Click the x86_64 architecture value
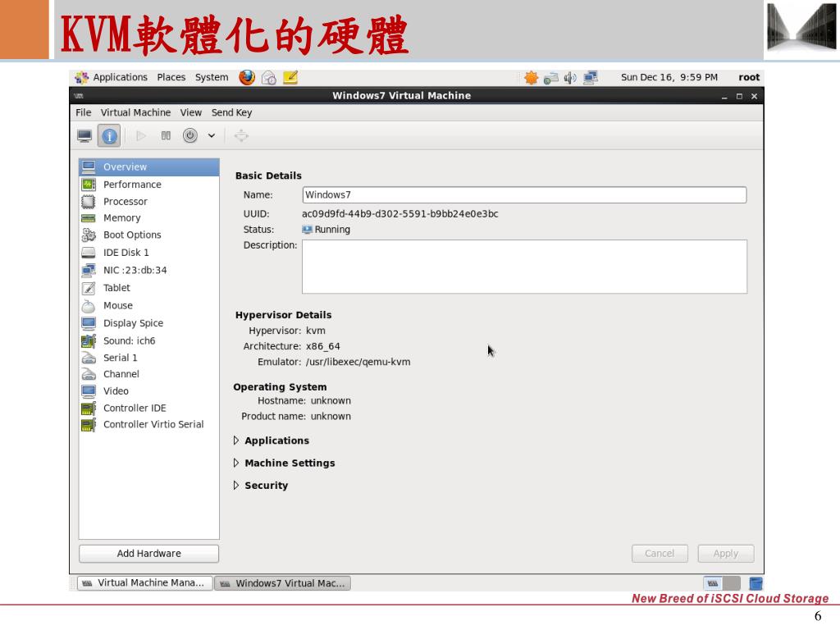 [322, 347]
